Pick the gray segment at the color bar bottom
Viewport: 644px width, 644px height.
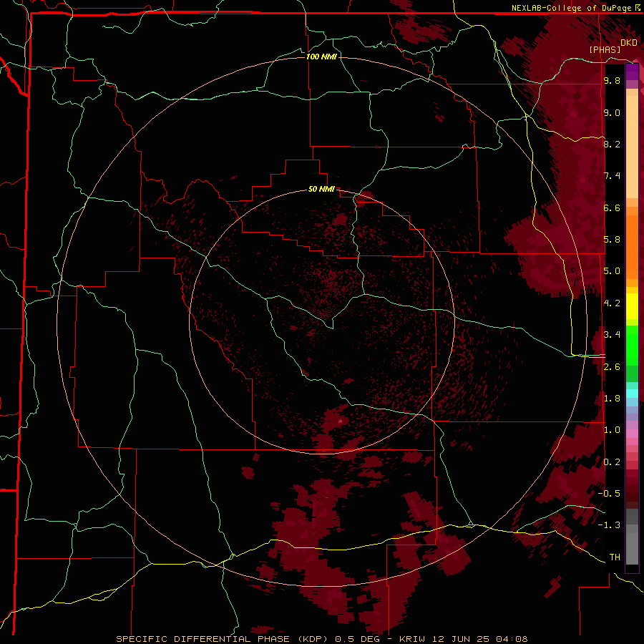(x=632, y=545)
